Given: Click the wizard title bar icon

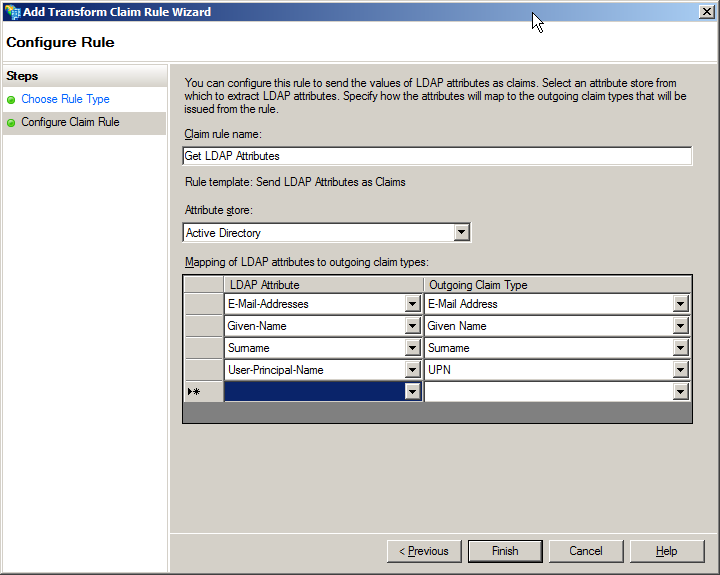Looking at the screenshot, I should pyautogui.click(x=13, y=12).
